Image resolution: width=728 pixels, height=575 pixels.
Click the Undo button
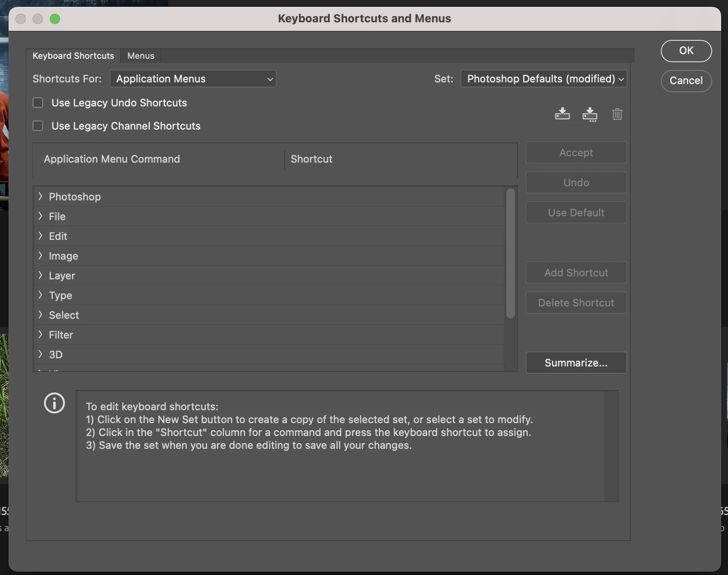pyautogui.click(x=576, y=182)
